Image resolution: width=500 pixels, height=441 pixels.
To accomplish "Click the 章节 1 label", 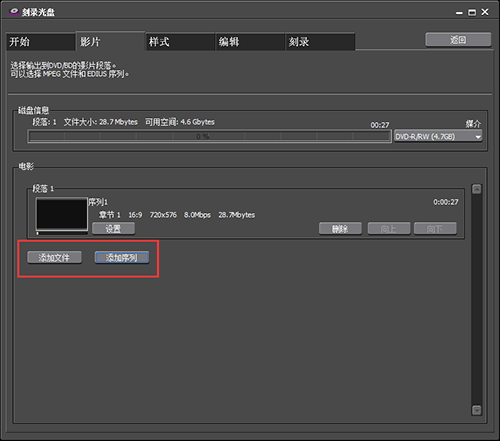I will tap(110, 215).
